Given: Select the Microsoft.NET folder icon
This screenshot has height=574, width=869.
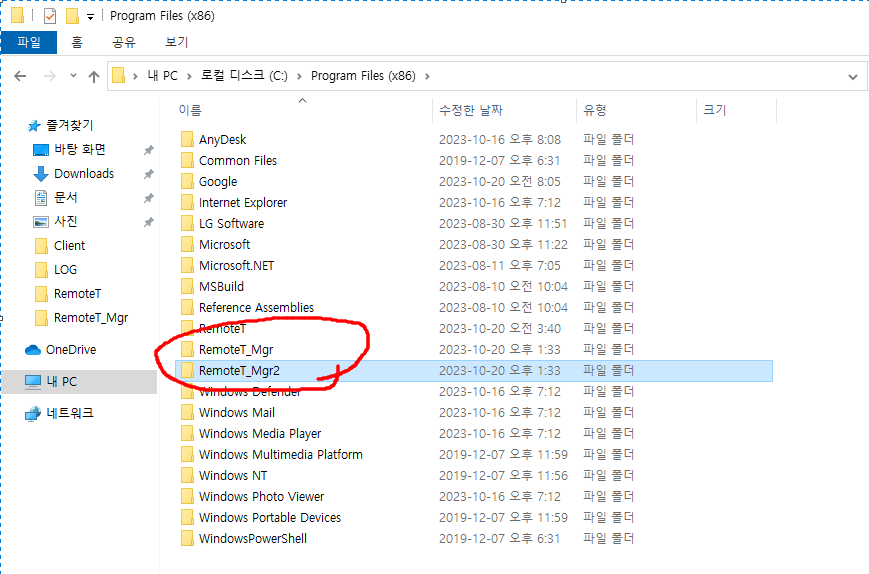Looking at the screenshot, I should point(187,265).
